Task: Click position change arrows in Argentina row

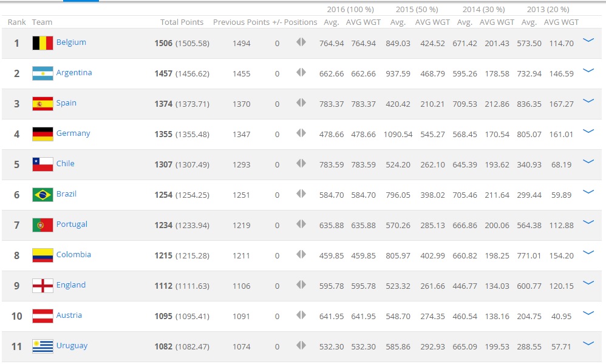Action: click(x=301, y=72)
